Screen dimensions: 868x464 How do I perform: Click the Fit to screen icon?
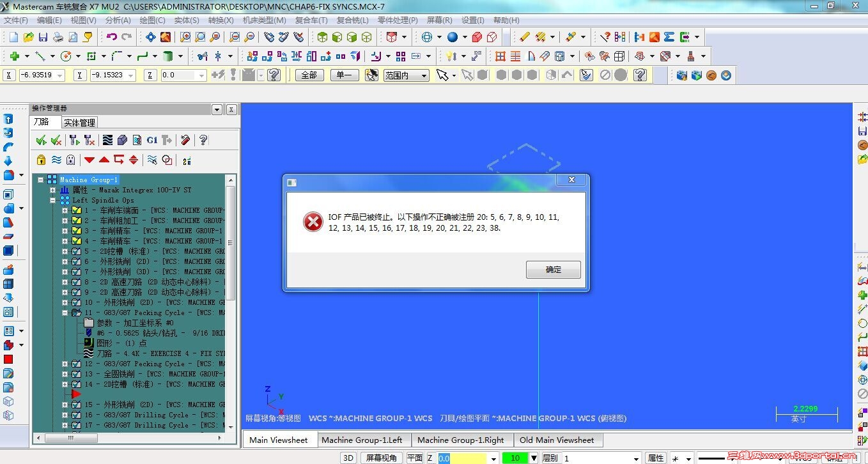151,37
